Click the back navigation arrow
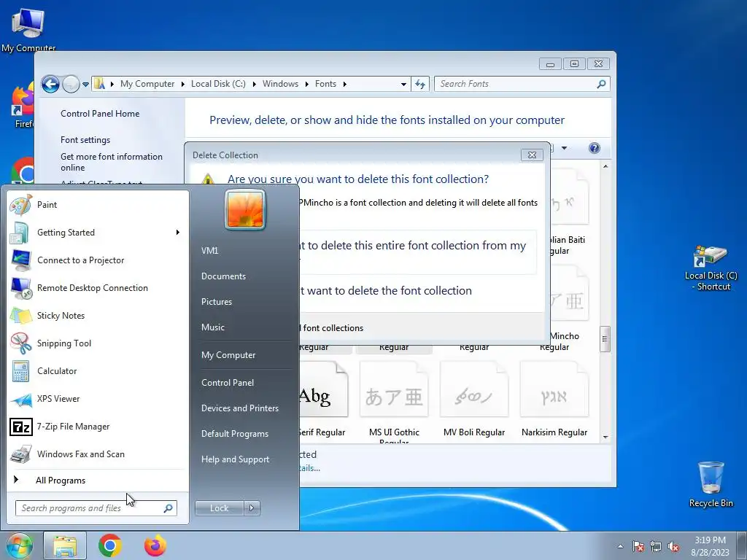The image size is (747, 560). [50, 85]
